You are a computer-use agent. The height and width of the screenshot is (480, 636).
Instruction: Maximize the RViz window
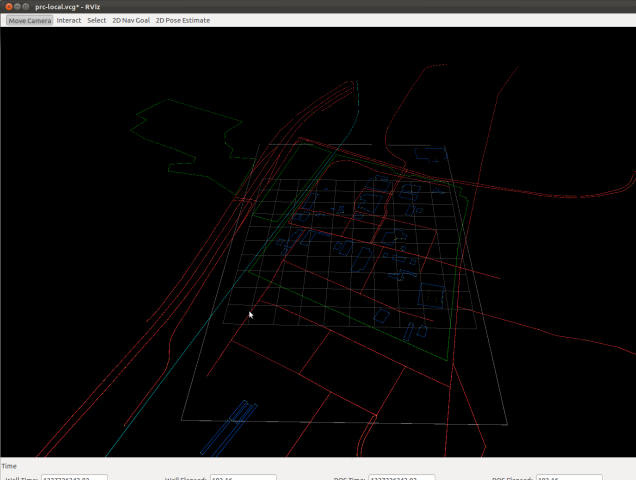pyautogui.click(x=26, y=6)
